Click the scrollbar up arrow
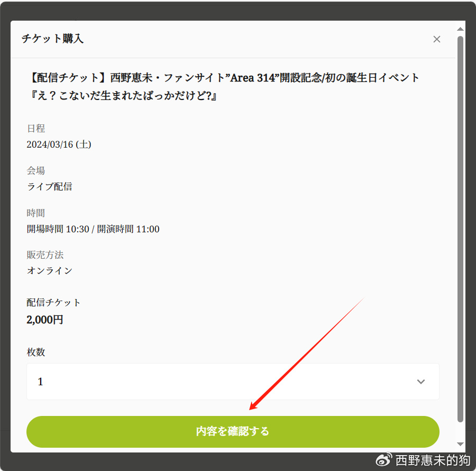Viewport: 476px width, 471px height. pos(460,29)
